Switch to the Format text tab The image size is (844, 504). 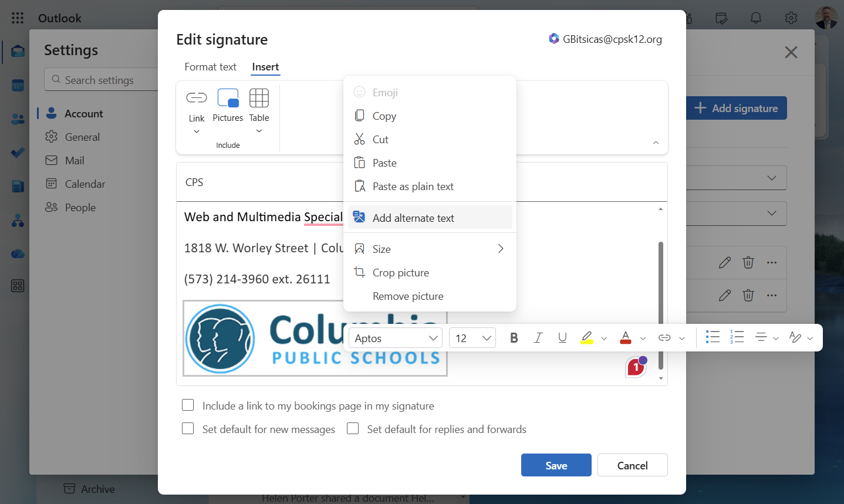click(210, 67)
